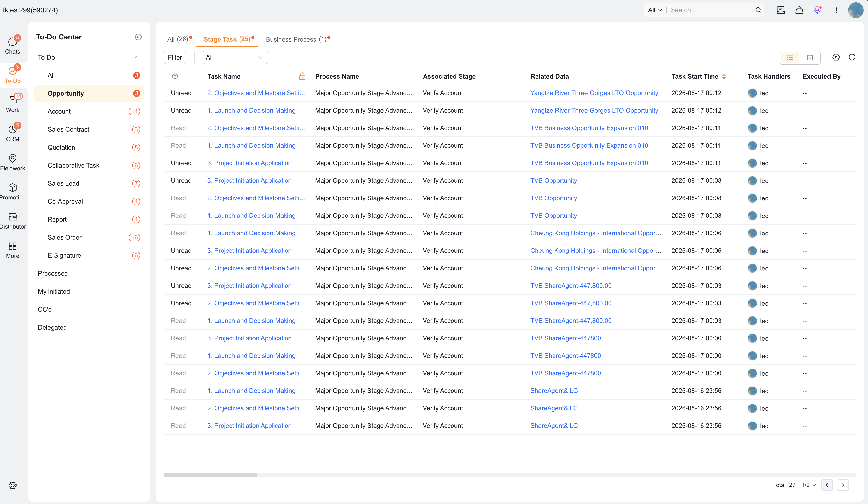Switch to list view mode

point(790,57)
